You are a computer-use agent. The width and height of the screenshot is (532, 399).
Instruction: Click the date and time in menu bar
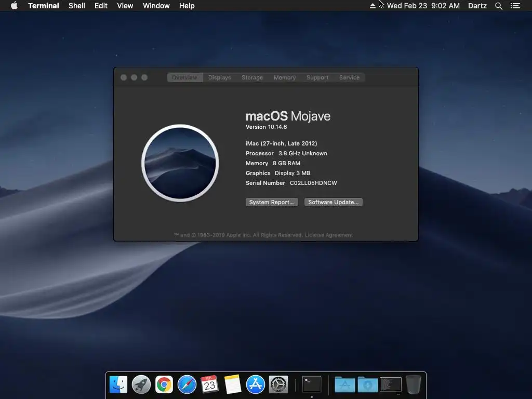point(423,6)
